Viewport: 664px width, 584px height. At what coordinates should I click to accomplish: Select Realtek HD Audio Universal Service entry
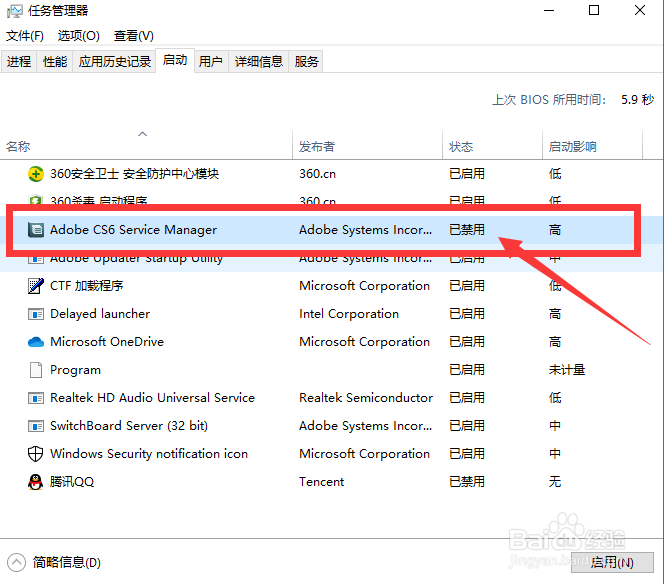pyautogui.click(x=152, y=398)
